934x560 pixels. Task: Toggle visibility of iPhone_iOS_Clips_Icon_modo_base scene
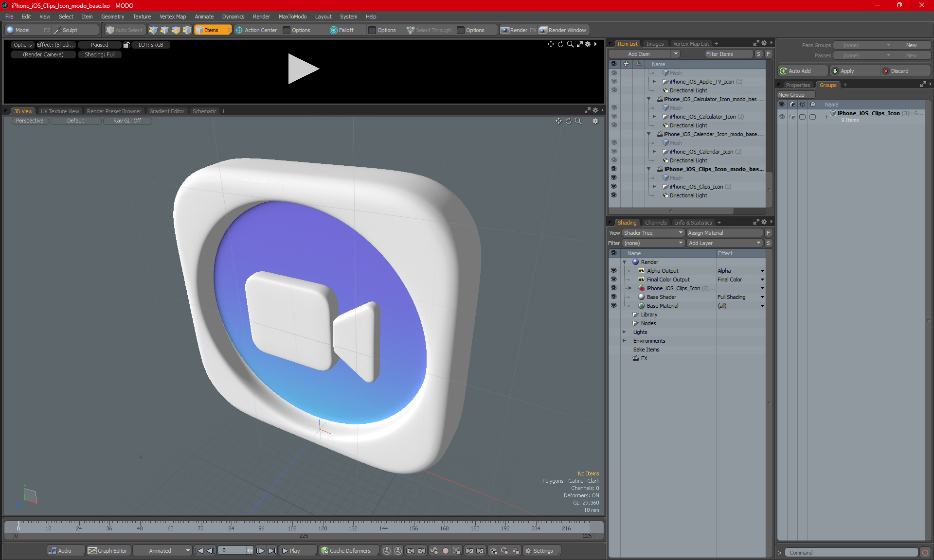613,169
